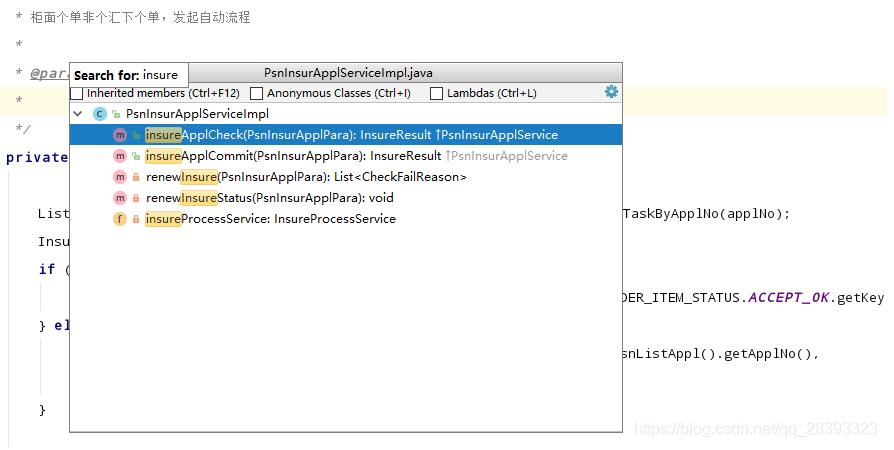Click the if keyword in the editor

click(47, 269)
